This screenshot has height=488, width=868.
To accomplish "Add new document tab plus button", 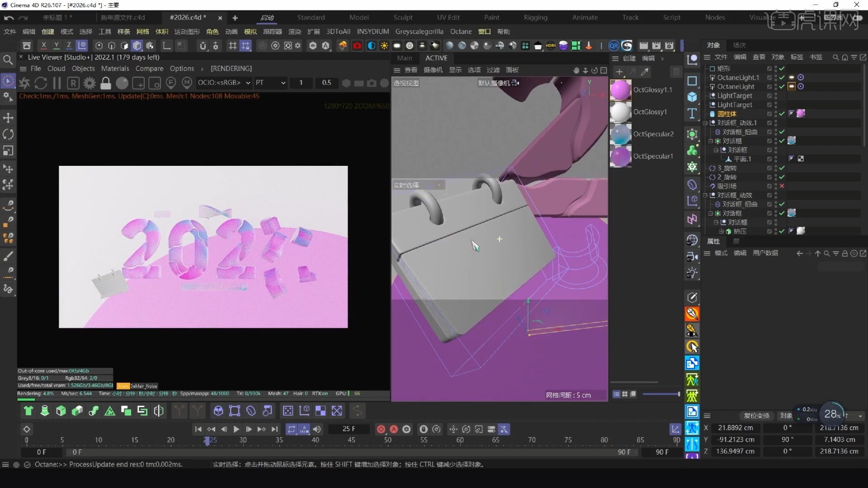I will [x=235, y=18].
